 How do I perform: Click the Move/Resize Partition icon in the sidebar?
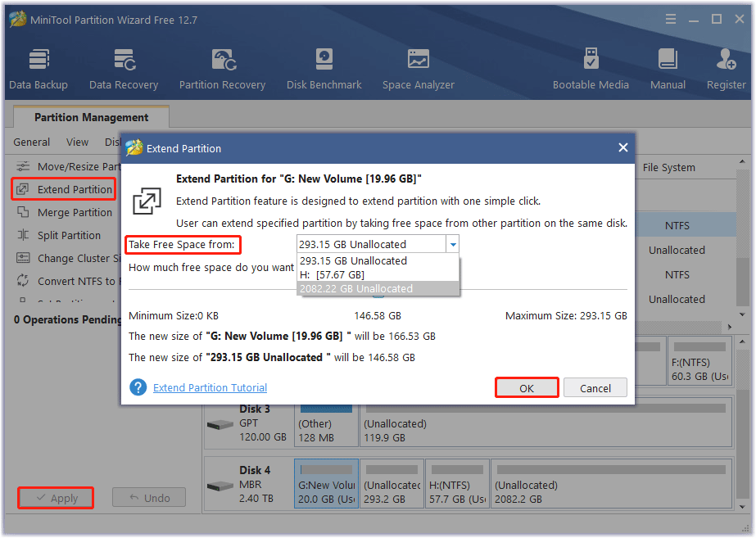(x=23, y=166)
